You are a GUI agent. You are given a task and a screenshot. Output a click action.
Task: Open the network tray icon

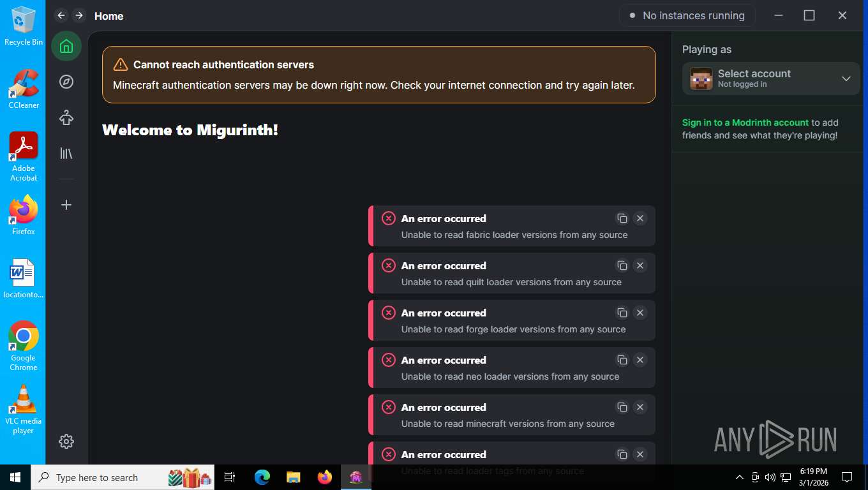786,477
